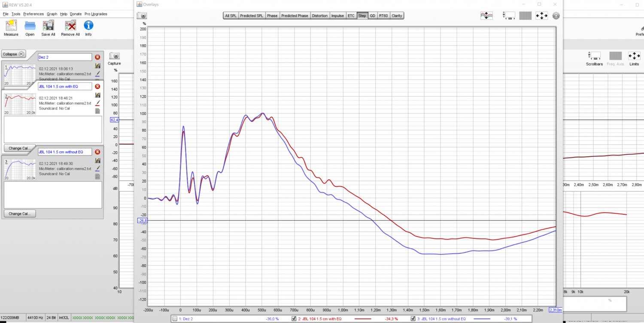Select measurement 2 red thumbnail graph
This screenshot has height=323, width=644.
pos(20,104)
